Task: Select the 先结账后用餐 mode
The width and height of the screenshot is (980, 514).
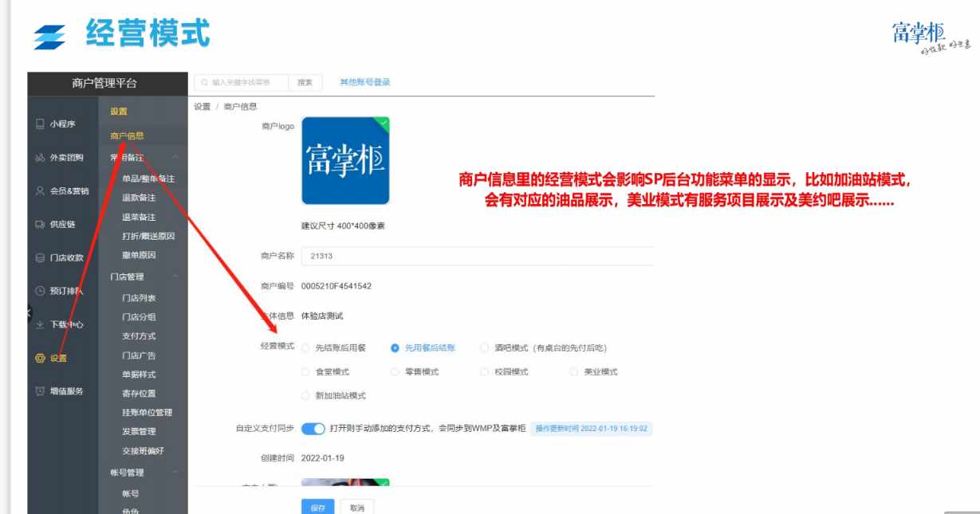Action: [306, 348]
